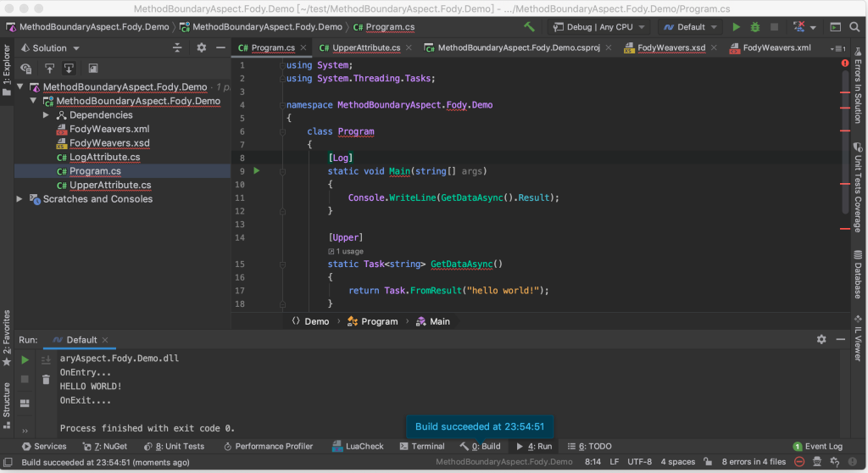Click the run gutter icon beside Main method

tap(256, 170)
